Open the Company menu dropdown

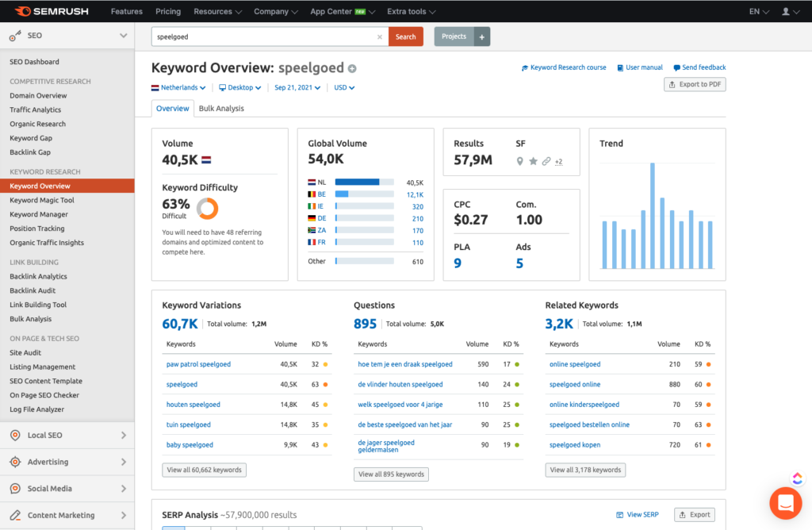pos(275,11)
